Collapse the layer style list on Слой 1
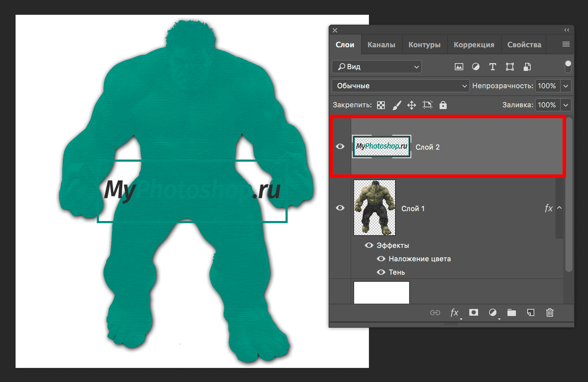The image size is (588, 382). 559,208
